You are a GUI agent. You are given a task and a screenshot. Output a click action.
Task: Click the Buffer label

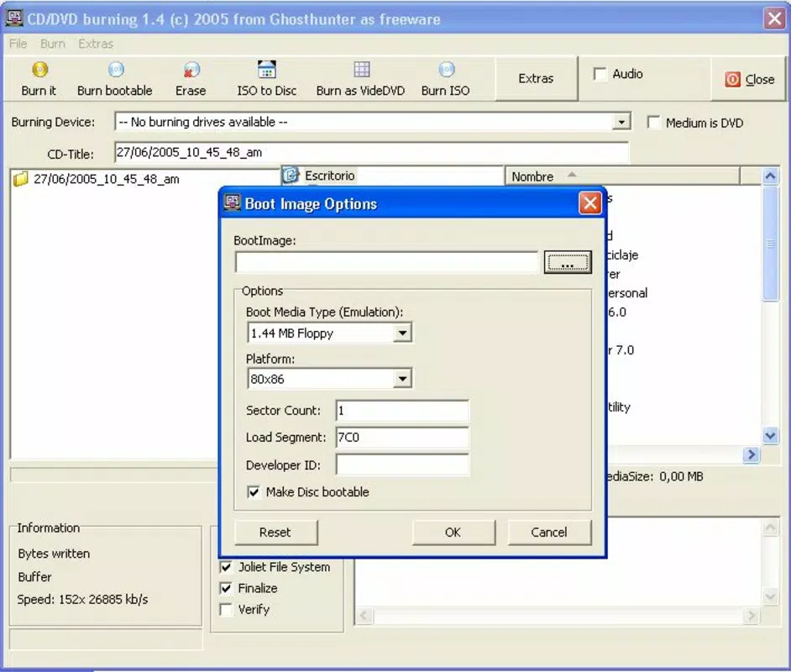[34, 576]
